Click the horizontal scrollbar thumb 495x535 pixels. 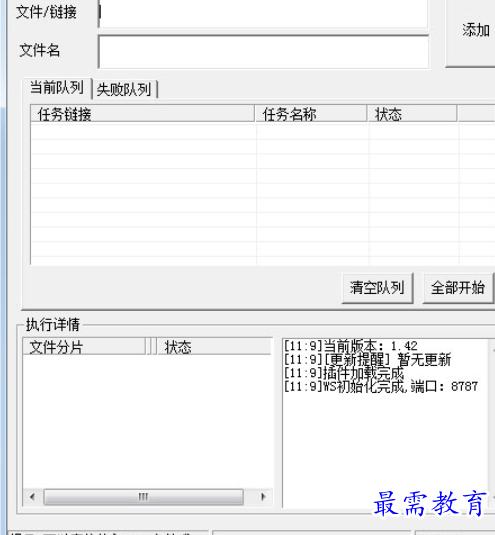click(x=143, y=497)
